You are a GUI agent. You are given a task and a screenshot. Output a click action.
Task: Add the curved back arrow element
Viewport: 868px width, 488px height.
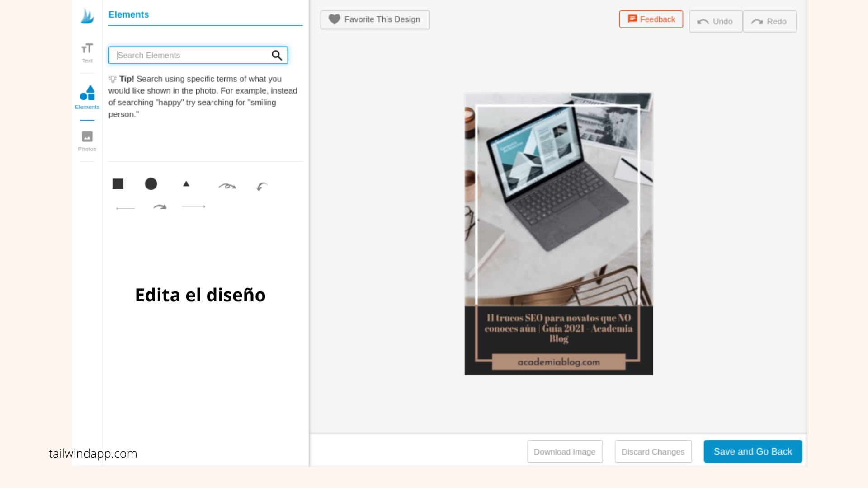(x=262, y=186)
